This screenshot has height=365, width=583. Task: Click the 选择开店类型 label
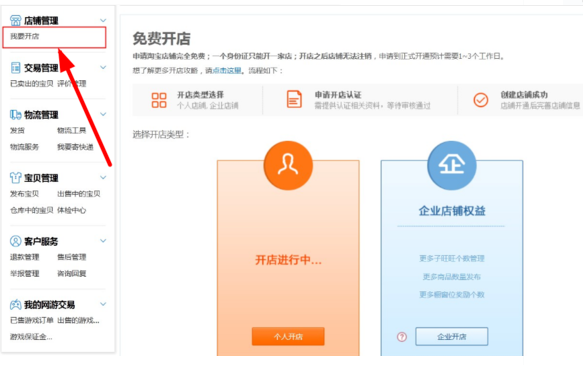(161, 134)
